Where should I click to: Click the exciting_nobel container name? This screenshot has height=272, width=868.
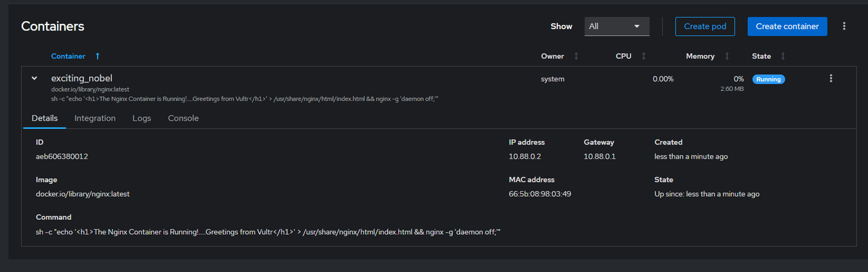click(82, 79)
